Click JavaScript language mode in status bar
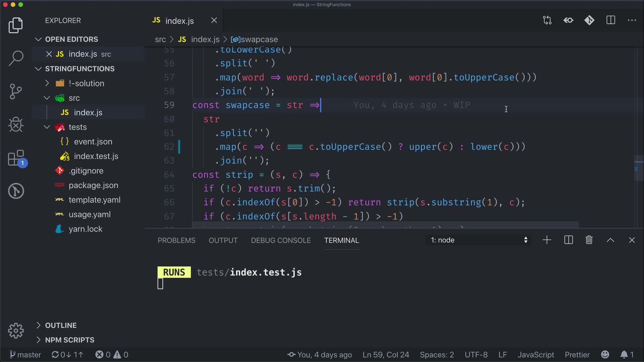Image resolution: width=644 pixels, height=362 pixels. 536,354
